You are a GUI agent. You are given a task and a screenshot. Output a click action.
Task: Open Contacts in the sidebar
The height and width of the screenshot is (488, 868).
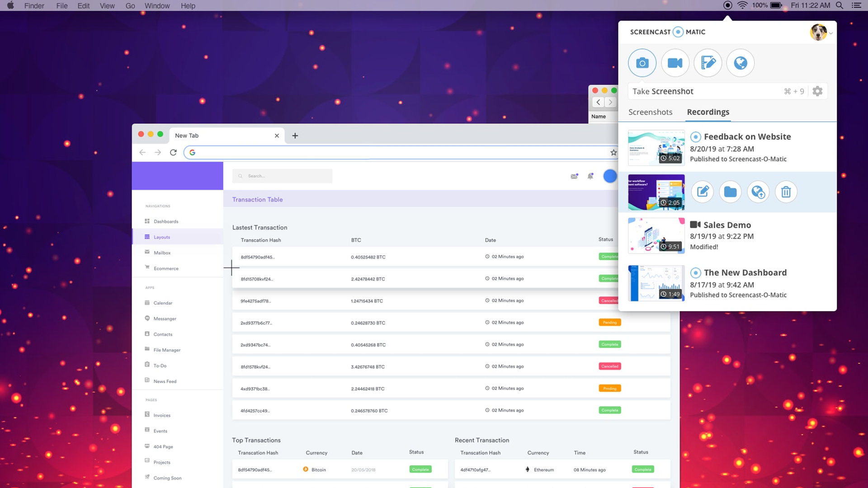pos(162,334)
